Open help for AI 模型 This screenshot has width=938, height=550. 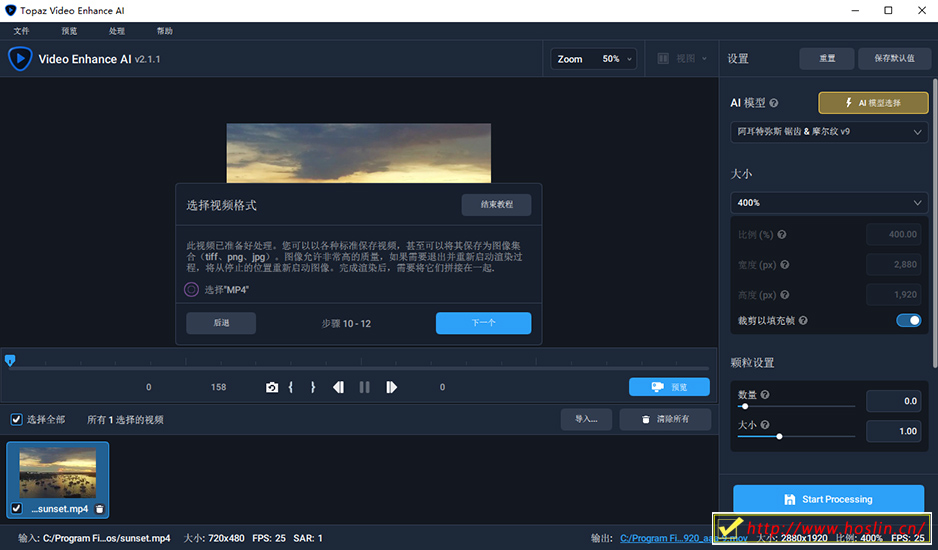[x=773, y=103]
